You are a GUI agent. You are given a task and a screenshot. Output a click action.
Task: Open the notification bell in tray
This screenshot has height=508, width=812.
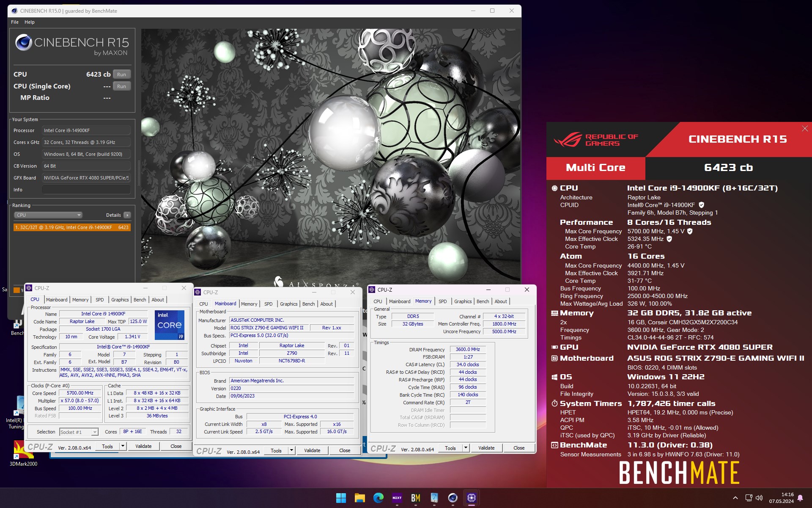click(x=800, y=498)
